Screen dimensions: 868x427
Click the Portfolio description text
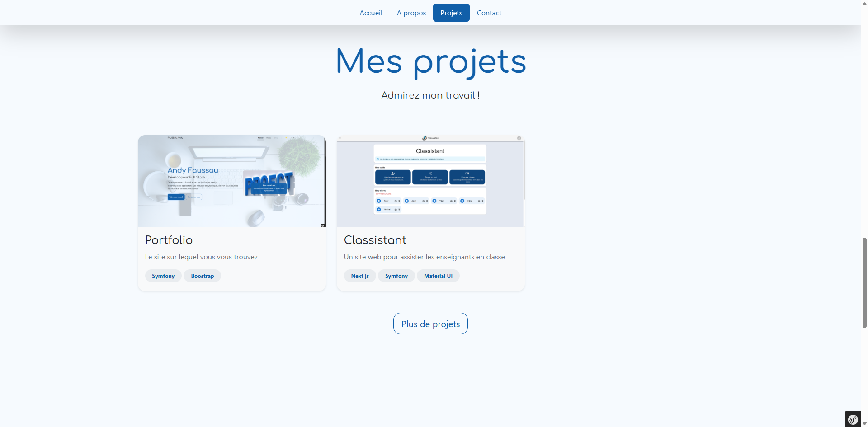(201, 257)
